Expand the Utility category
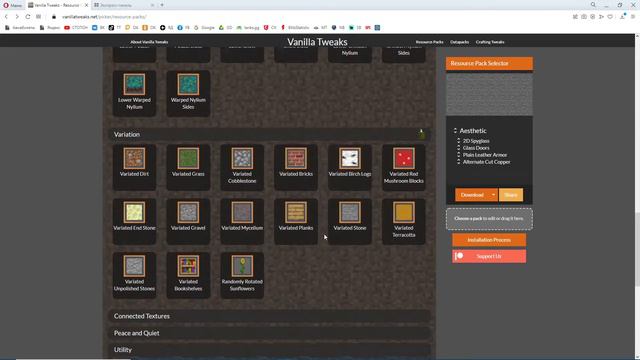The width and height of the screenshot is (640, 360). (269, 350)
